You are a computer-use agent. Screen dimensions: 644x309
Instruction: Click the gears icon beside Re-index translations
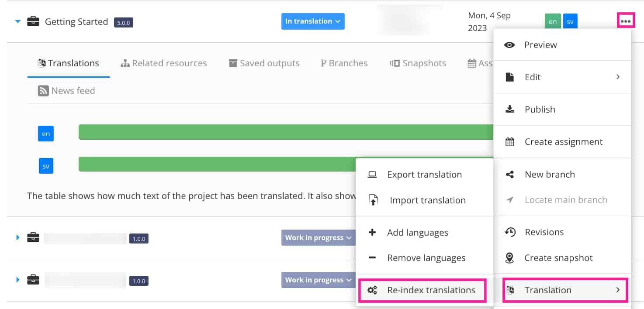372,290
